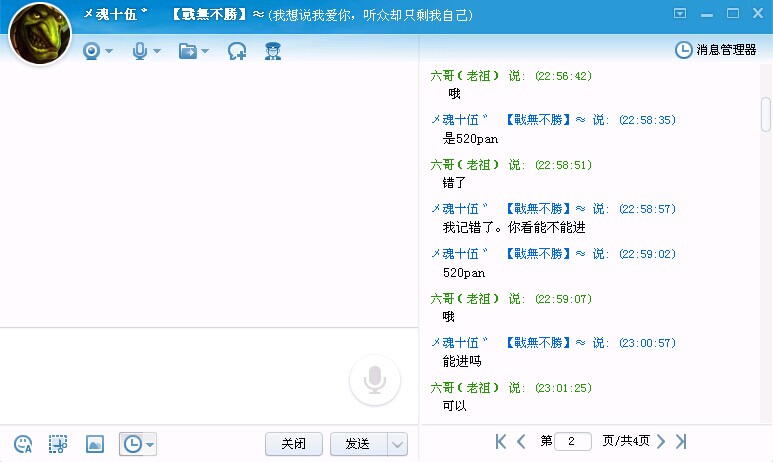
Task: Expand the file transfer options arrow
Action: tap(205, 51)
